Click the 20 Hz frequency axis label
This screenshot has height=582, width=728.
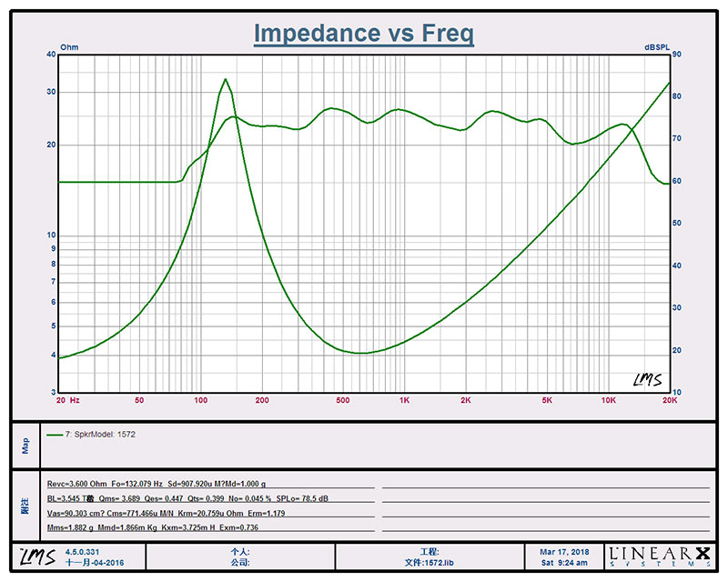[67, 400]
